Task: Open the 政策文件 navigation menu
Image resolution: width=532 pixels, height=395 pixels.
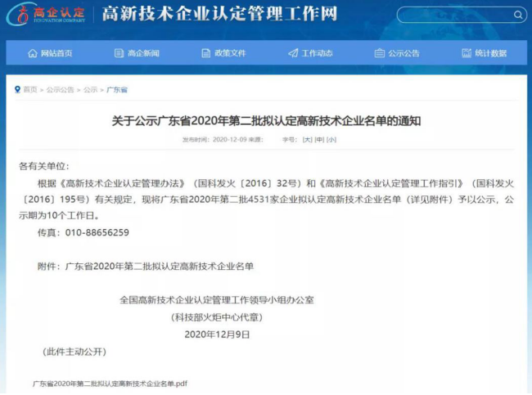Action: click(x=230, y=53)
